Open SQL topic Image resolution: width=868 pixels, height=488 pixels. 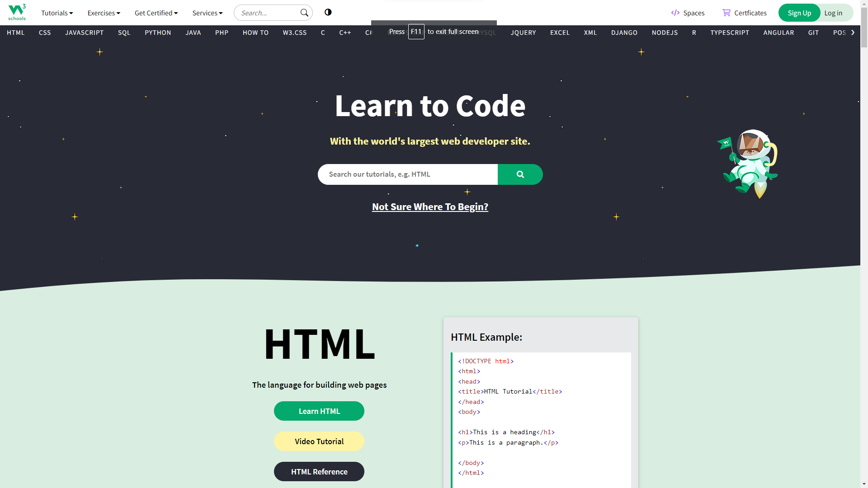tap(124, 33)
